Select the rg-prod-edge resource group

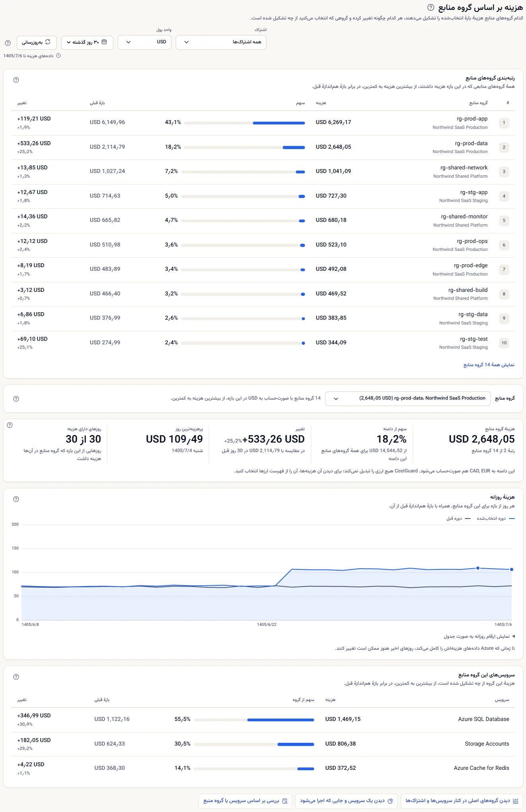tap(471, 265)
